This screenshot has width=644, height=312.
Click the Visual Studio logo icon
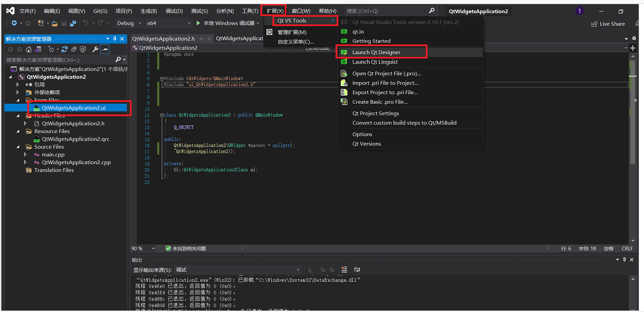pyautogui.click(x=10, y=11)
